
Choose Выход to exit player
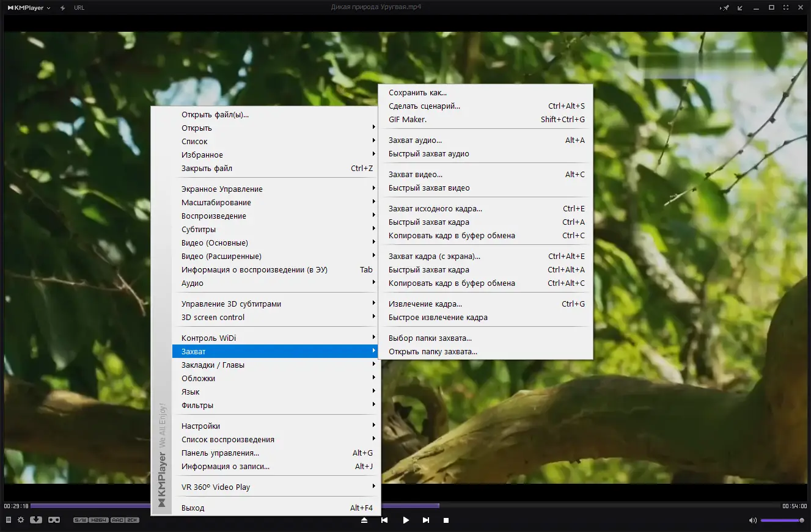pyautogui.click(x=274, y=508)
